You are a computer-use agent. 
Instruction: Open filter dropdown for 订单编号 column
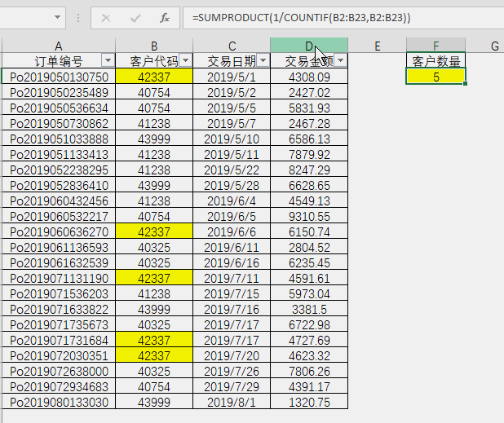pyautogui.click(x=108, y=60)
